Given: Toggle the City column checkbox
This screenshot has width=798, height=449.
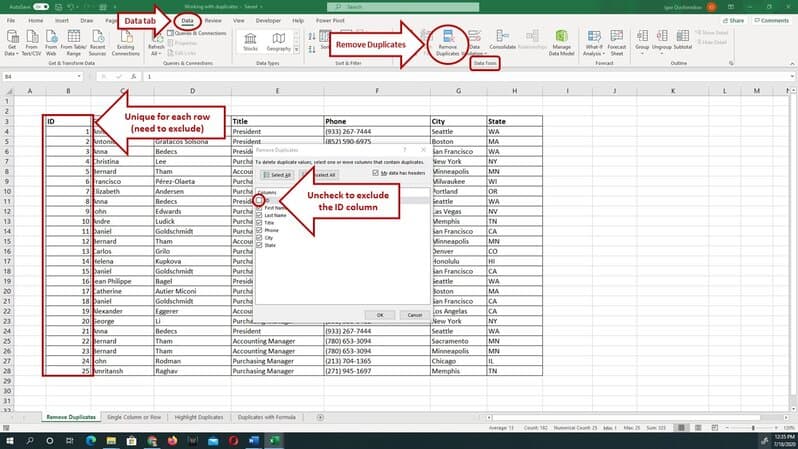Looking at the screenshot, I should click(259, 238).
